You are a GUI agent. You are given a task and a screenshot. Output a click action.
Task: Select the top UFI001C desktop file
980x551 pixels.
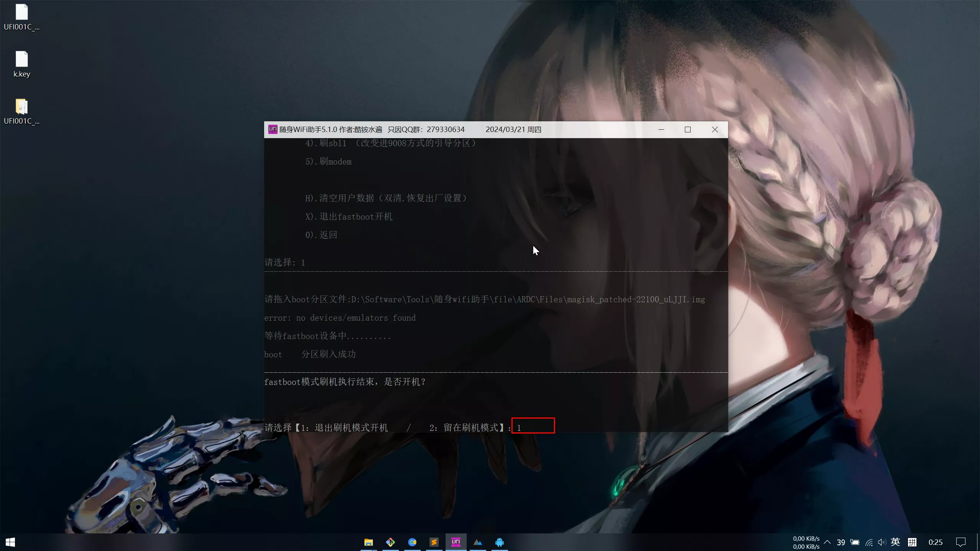[x=22, y=17]
